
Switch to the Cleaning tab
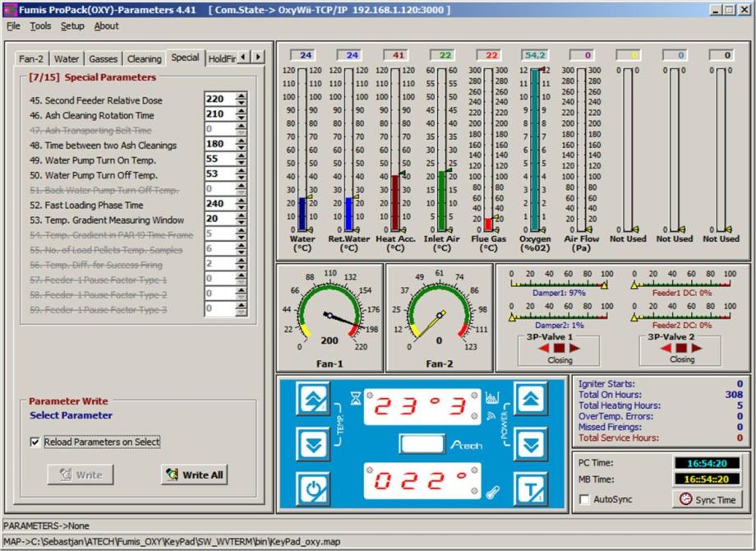click(x=144, y=59)
